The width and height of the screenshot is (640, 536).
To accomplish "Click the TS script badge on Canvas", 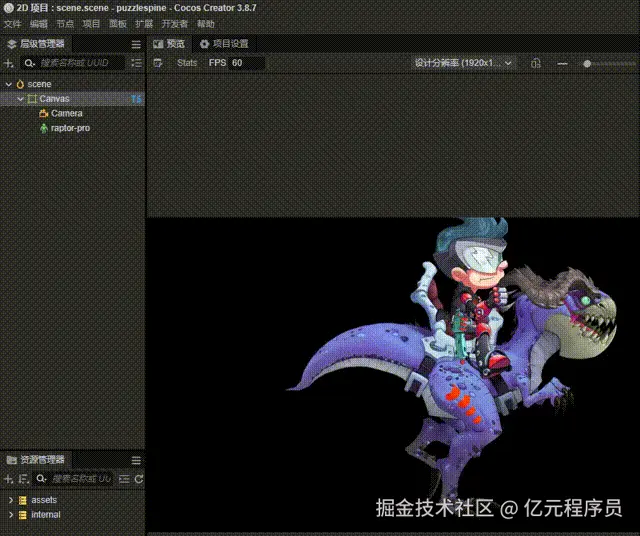I will [136, 99].
